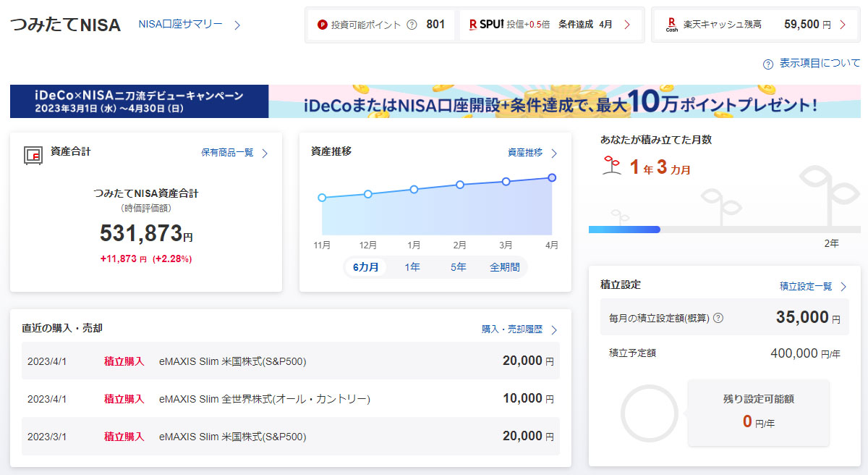
Task: Click the red P point icon
Action: tap(323, 25)
